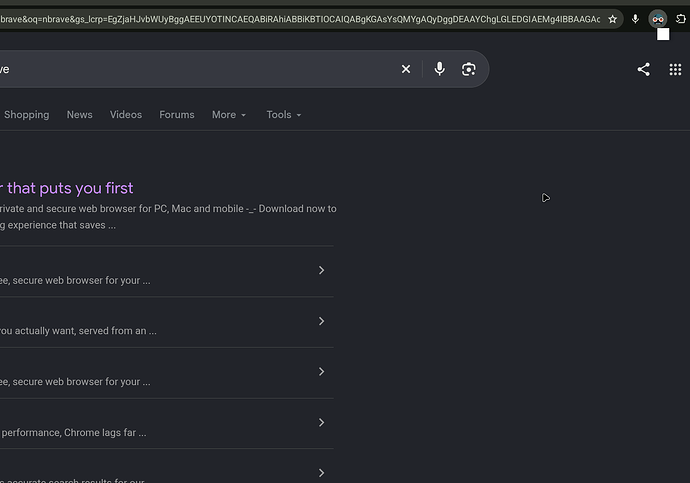Search by image using the Lens camera icon
690x483 pixels.
point(469,69)
